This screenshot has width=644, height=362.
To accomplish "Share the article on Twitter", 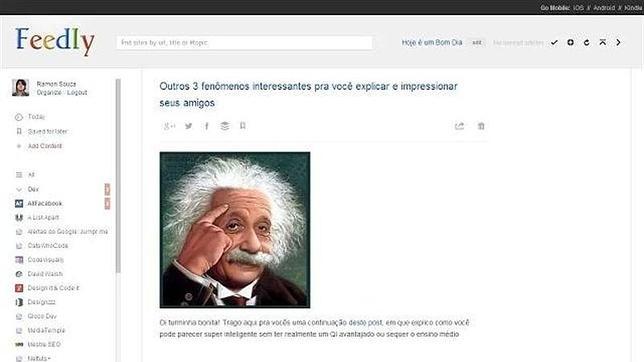I will tap(189, 126).
